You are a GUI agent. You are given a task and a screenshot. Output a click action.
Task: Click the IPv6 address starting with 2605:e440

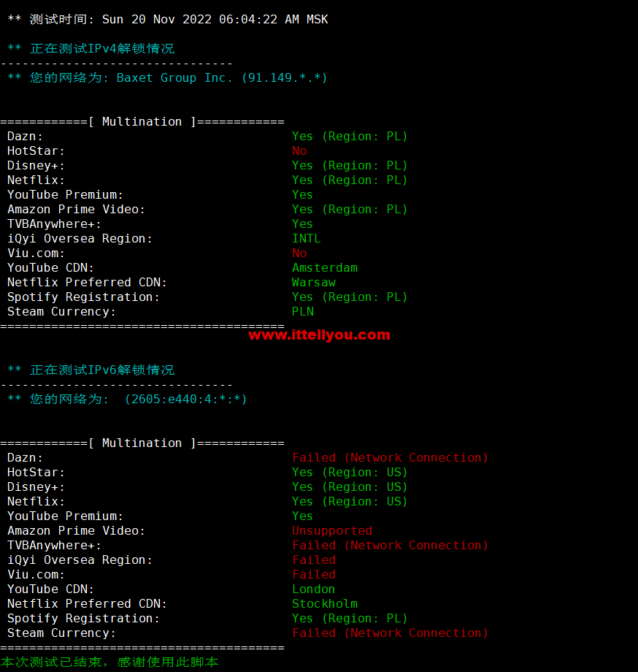point(185,400)
